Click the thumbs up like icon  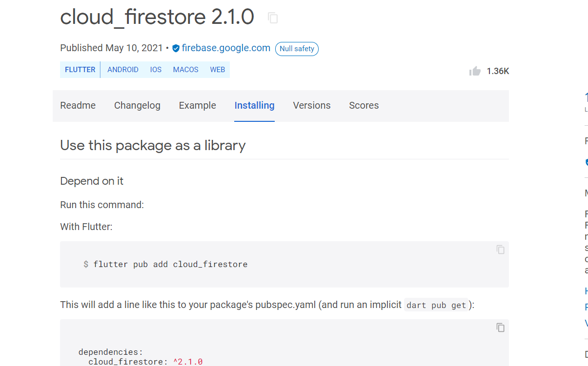[475, 71]
